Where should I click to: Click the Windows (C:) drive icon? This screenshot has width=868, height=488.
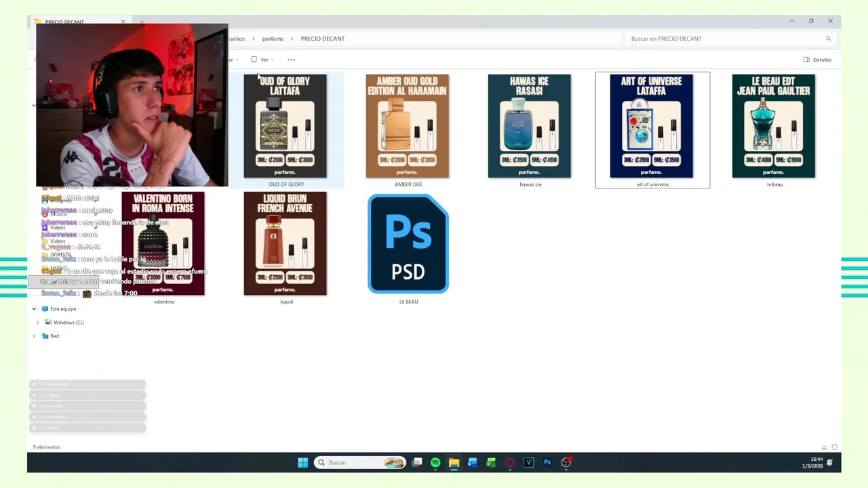click(48, 322)
